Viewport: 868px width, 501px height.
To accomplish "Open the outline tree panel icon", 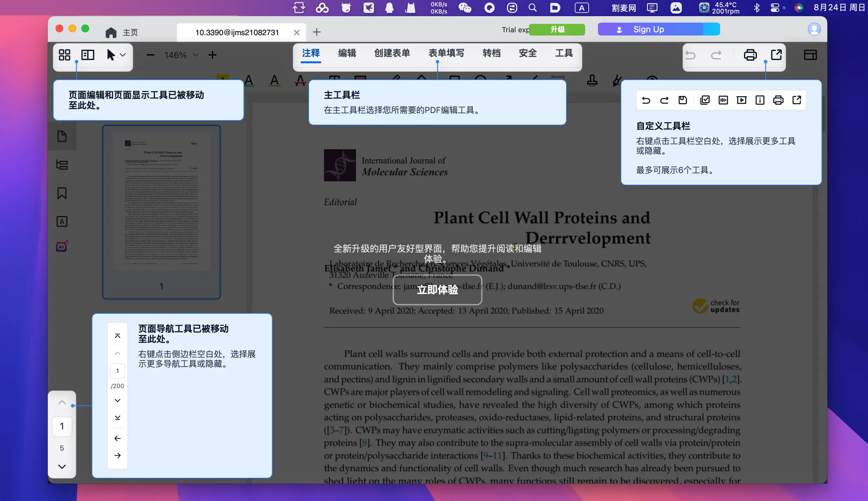I will click(62, 165).
